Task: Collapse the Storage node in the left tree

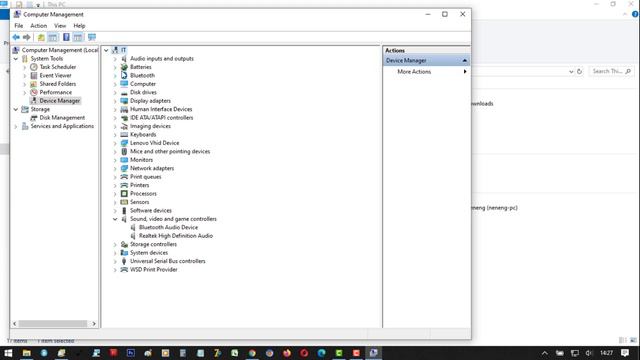Action: 16,109
